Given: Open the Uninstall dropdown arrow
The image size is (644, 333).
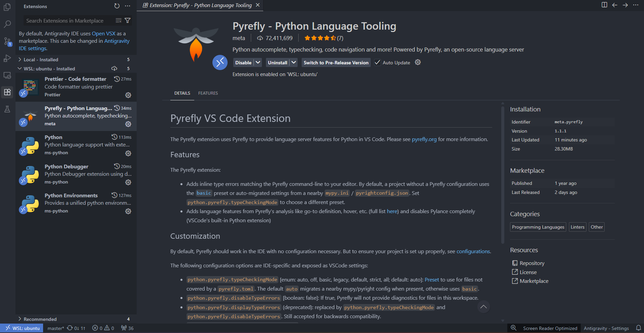Looking at the screenshot, I should pyautogui.click(x=294, y=62).
